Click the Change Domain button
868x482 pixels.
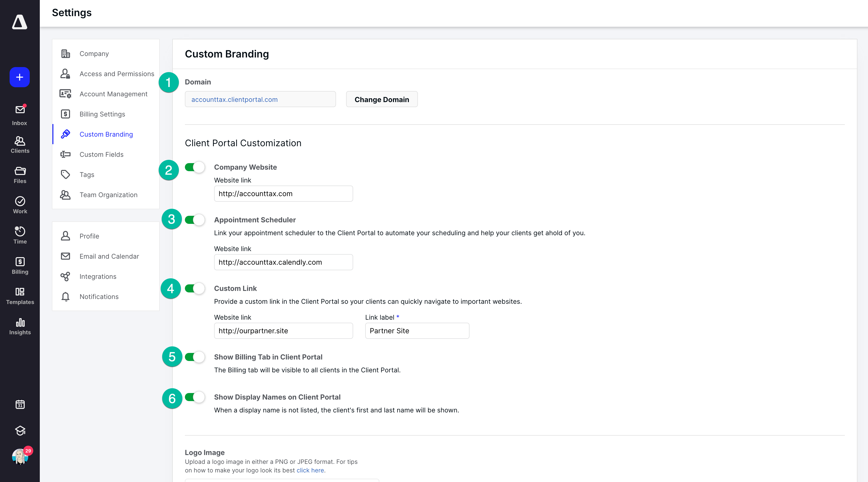(381, 100)
